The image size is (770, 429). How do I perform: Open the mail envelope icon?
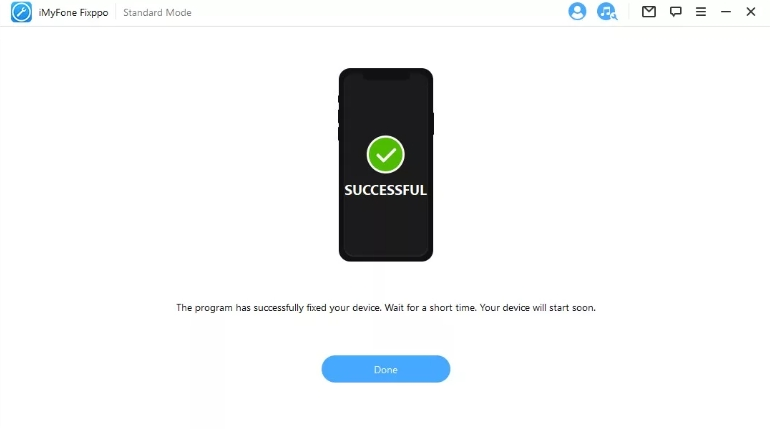pos(649,11)
